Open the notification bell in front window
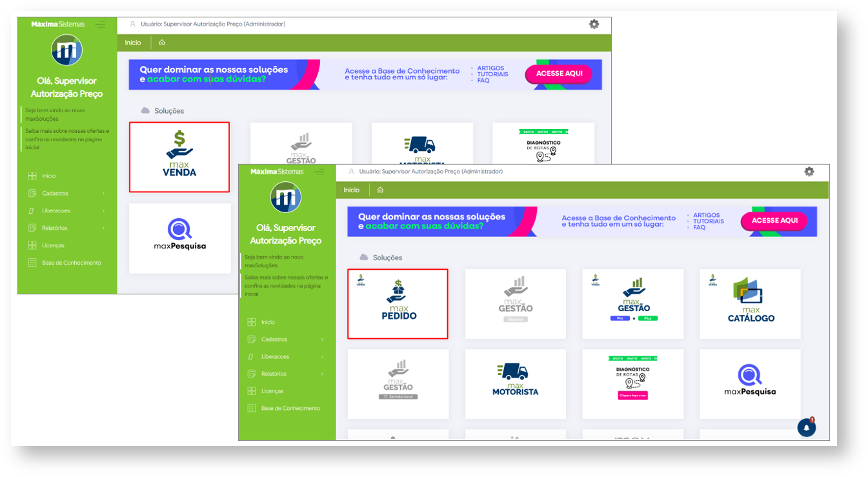This screenshot has height=477, width=868. tap(806, 427)
